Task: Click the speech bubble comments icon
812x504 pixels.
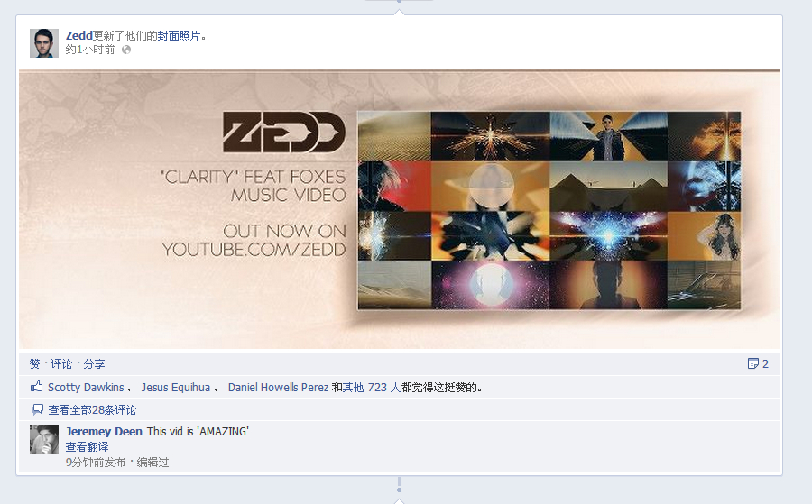Action: [x=37, y=410]
